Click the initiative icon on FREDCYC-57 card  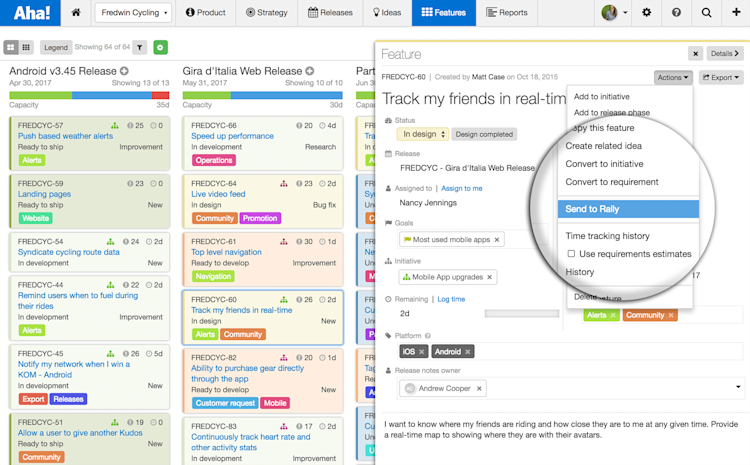click(115, 125)
